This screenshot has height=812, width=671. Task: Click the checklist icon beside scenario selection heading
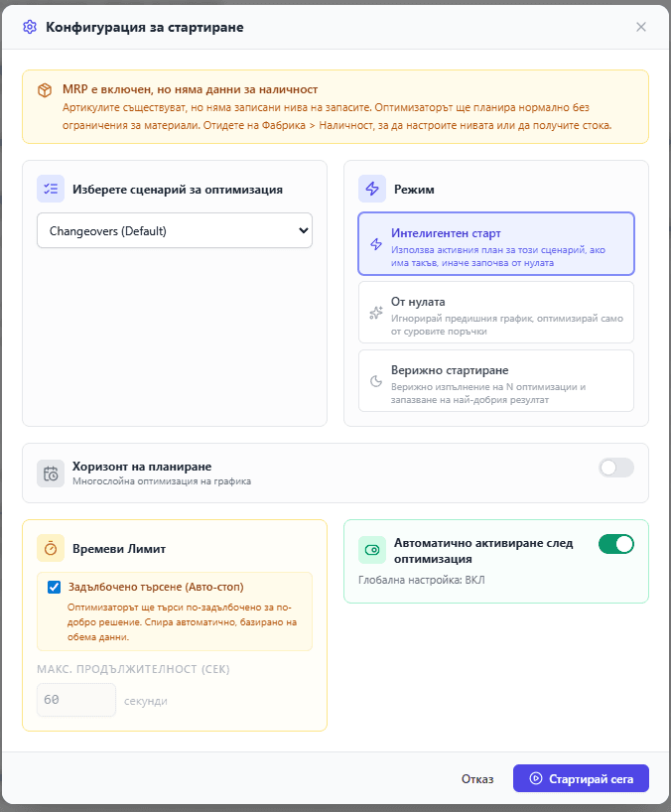(49, 189)
